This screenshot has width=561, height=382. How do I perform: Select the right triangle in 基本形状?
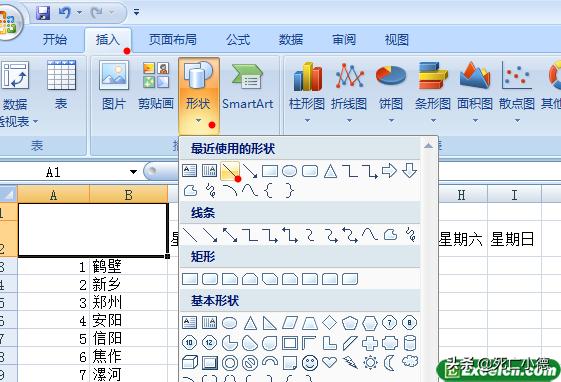click(270, 323)
